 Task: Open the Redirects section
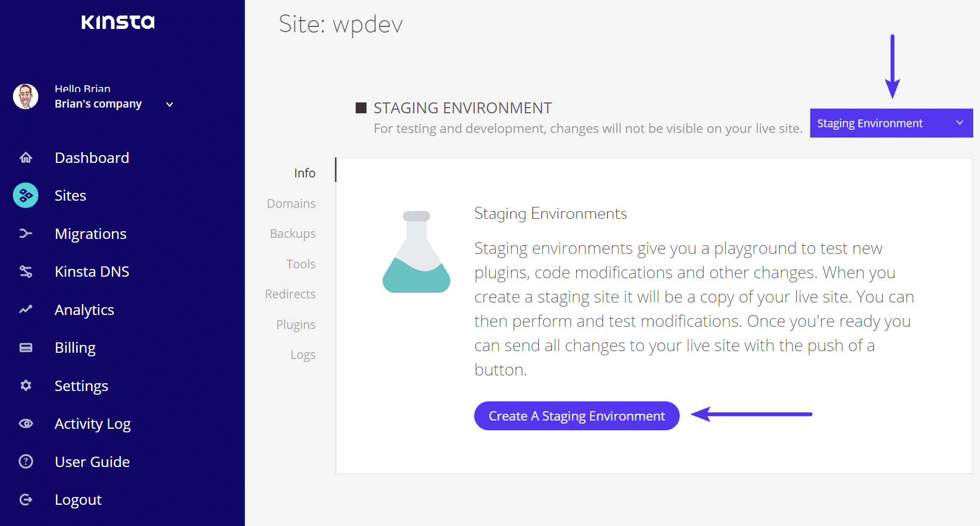coord(290,294)
